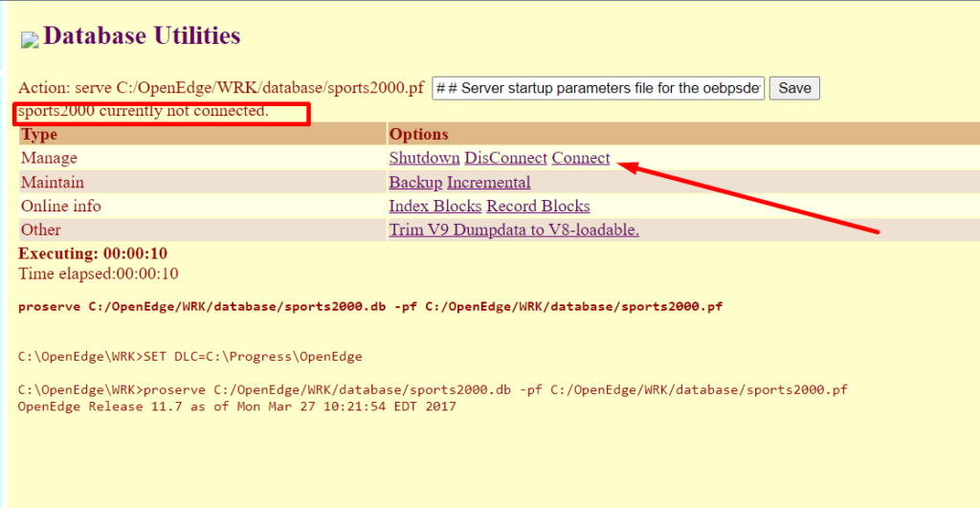Select the Manage row label
The width and height of the screenshot is (980, 508).
pos(49,158)
